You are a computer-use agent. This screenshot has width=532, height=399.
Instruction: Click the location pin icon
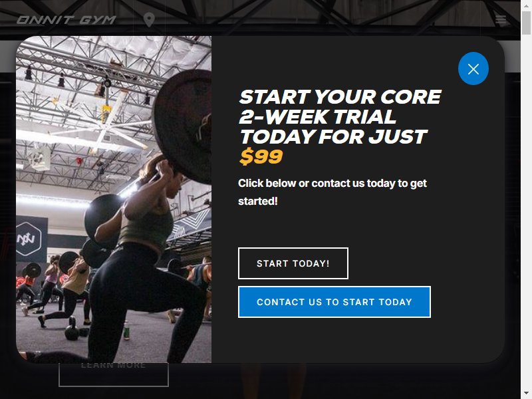149,20
